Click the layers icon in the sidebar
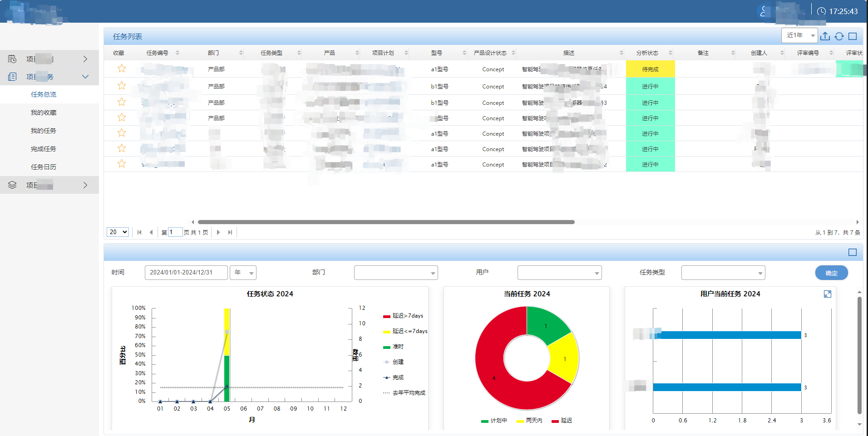Screen dimensions: 868x436 point(12,185)
